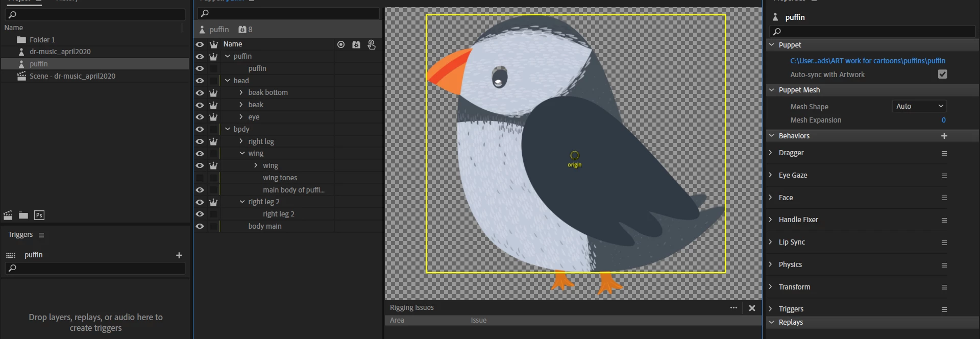Open the Lip Sync behavior menu icon
The width and height of the screenshot is (980, 339).
(944, 243)
